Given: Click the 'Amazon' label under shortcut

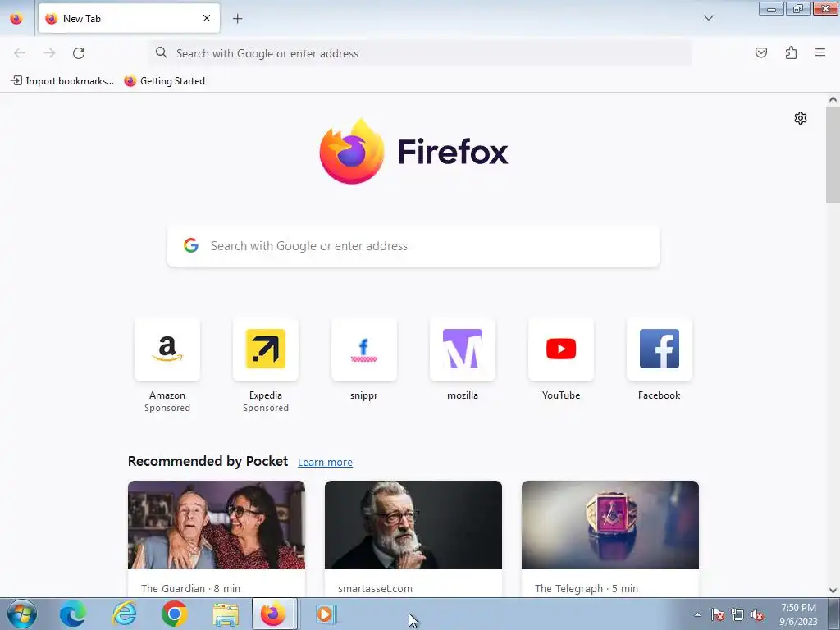Looking at the screenshot, I should click(x=167, y=395).
